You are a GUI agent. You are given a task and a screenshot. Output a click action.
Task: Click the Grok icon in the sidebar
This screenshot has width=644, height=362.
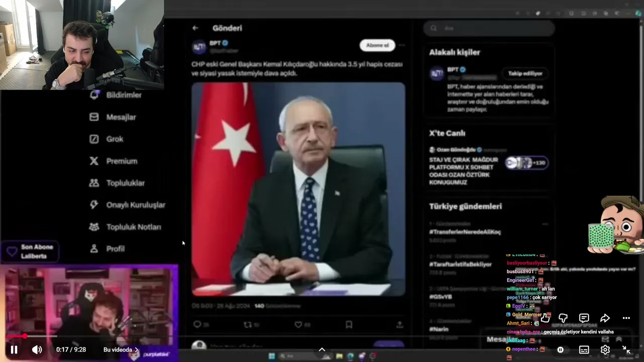[94, 139]
